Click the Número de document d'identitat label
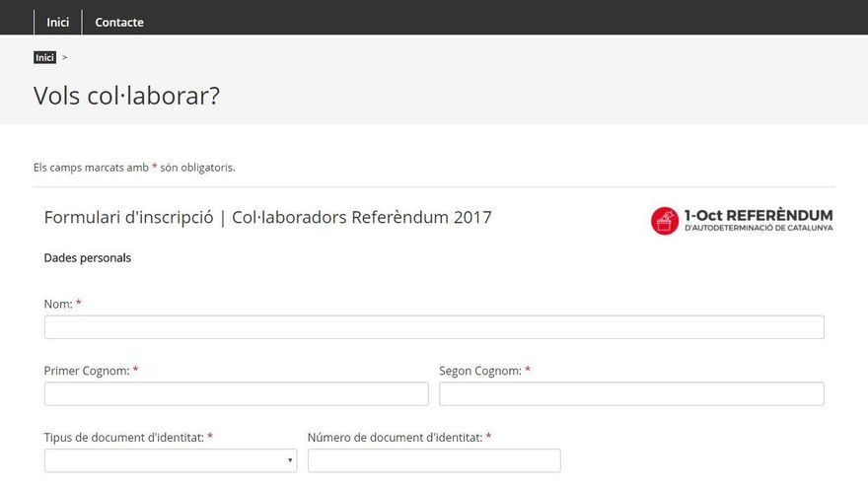868x488 pixels. point(395,437)
